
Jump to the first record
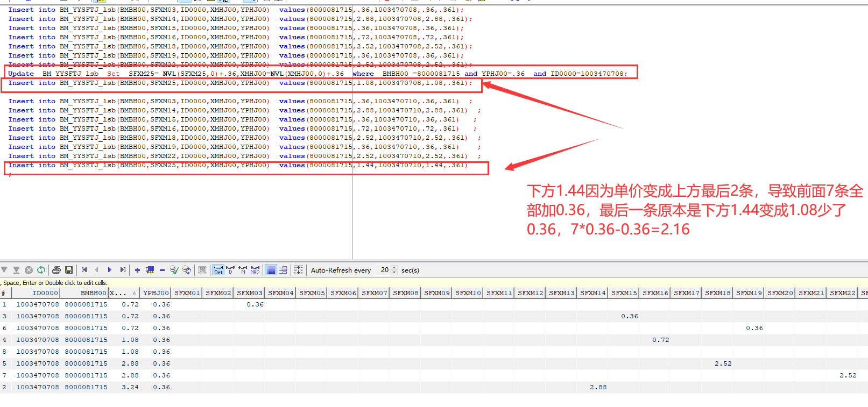tap(84, 270)
